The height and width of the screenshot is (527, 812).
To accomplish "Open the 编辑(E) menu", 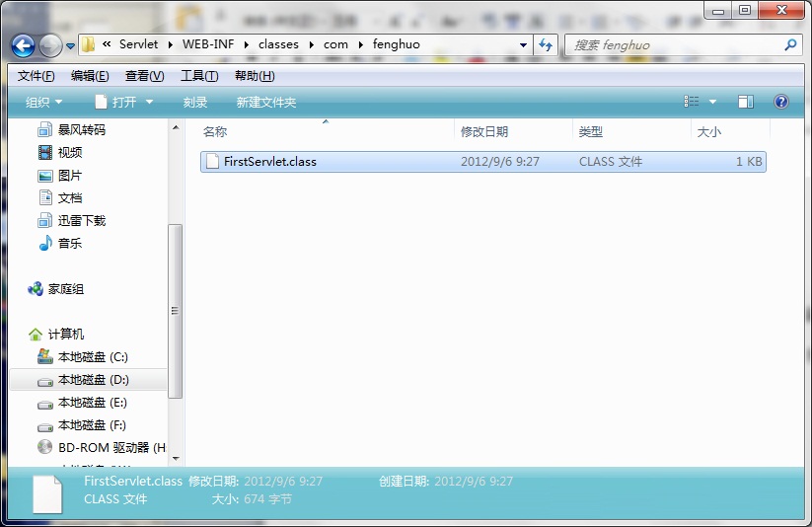I will click(x=90, y=76).
